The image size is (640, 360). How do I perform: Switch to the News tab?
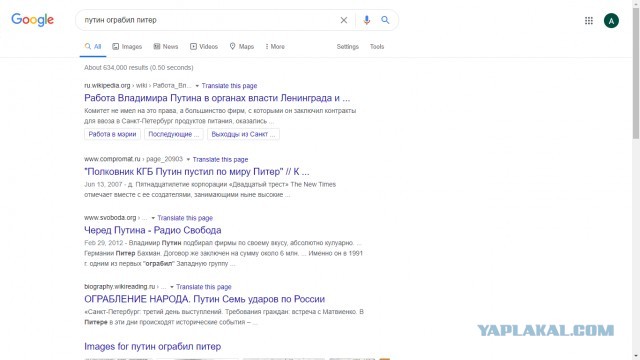pos(166,47)
